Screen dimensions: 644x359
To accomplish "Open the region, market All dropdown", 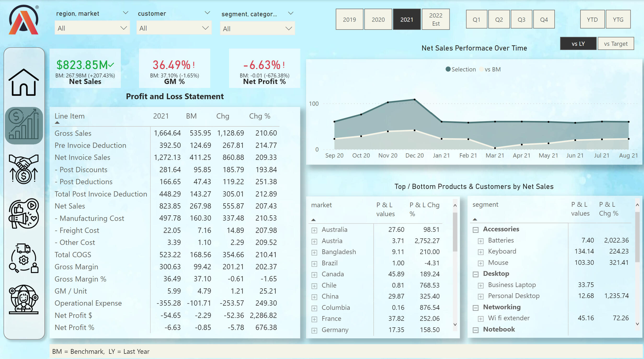I will click(x=92, y=28).
